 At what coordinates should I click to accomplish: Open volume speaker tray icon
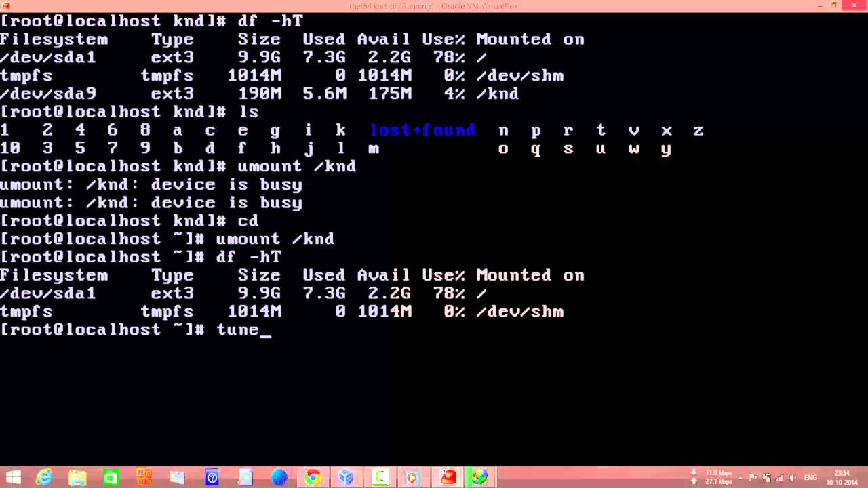pos(791,478)
